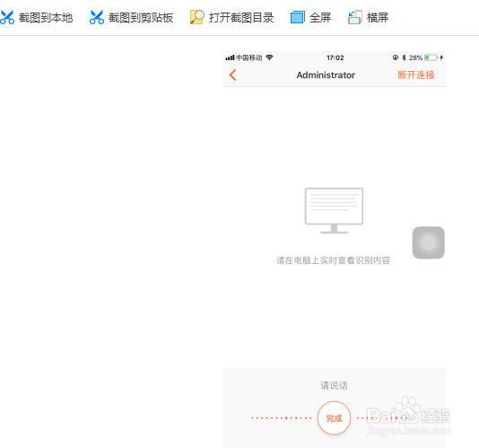
Task: Click the scissors icon for 截图到本地
Action: [6, 17]
